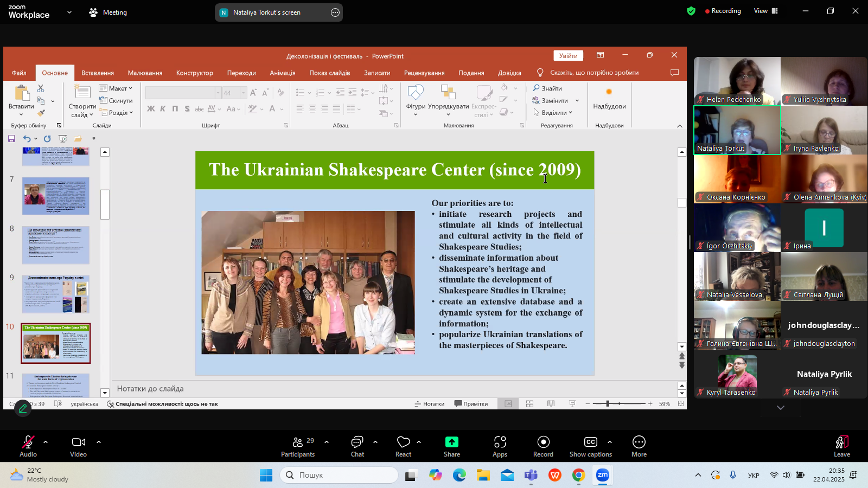
Task: Switch to the Вставлення ribbon tab
Action: 98,73
